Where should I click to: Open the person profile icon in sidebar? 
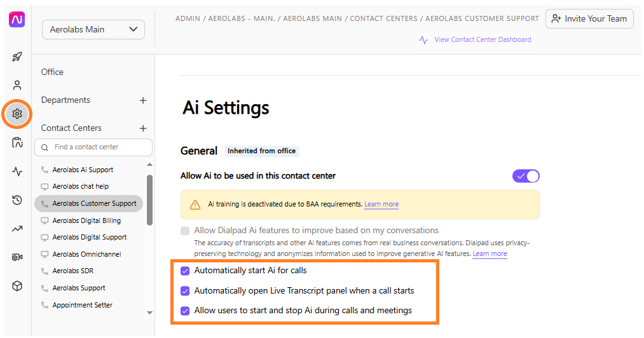17,85
